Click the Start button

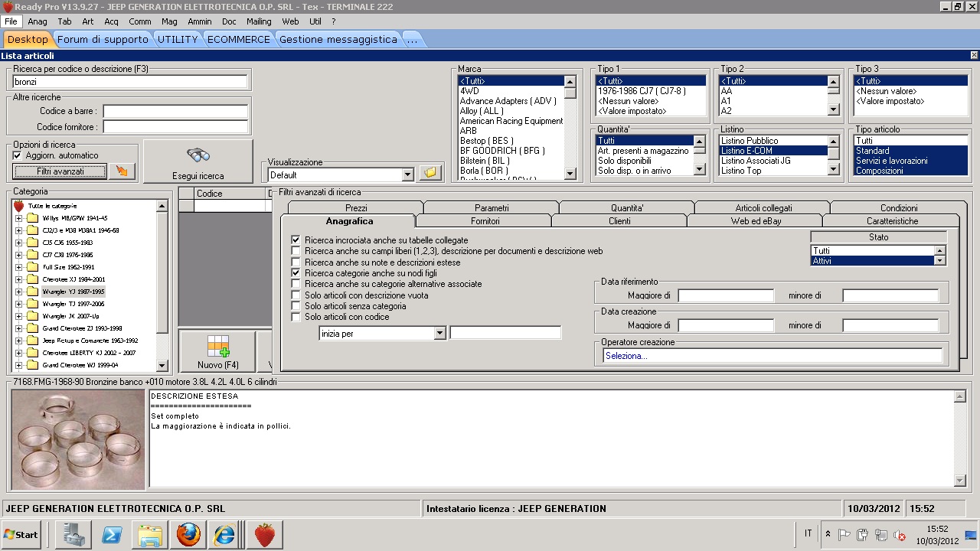[21, 535]
